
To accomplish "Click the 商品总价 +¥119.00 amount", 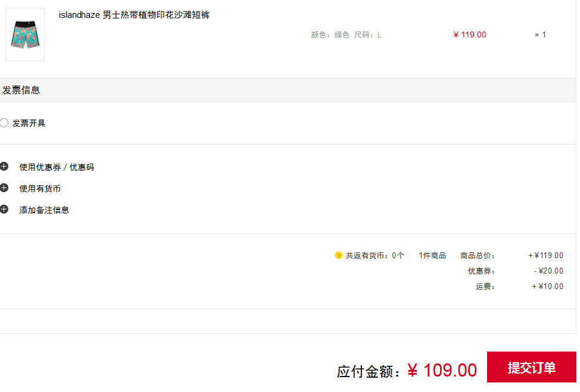I will coord(545,255).
